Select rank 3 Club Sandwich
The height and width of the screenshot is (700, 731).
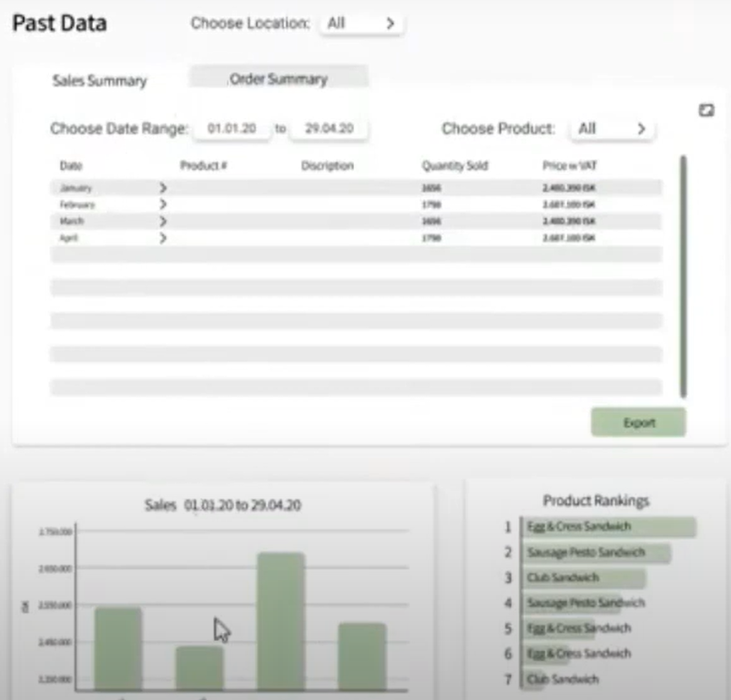(x=583, y=577)
